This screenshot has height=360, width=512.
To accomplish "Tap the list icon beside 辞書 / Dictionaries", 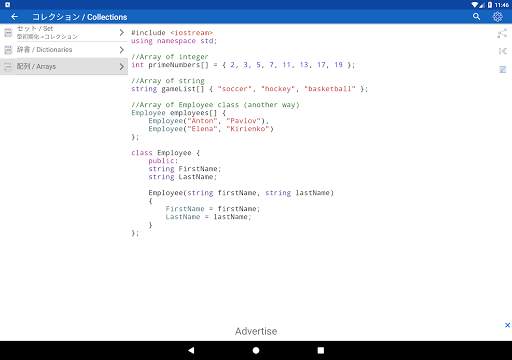I will coord(8,50).
